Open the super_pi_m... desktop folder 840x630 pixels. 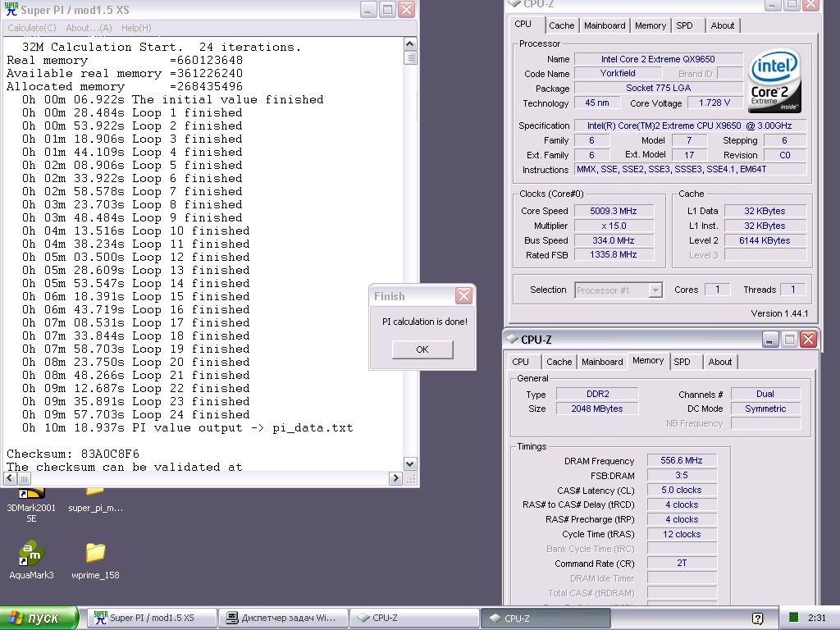click(95, 503)
